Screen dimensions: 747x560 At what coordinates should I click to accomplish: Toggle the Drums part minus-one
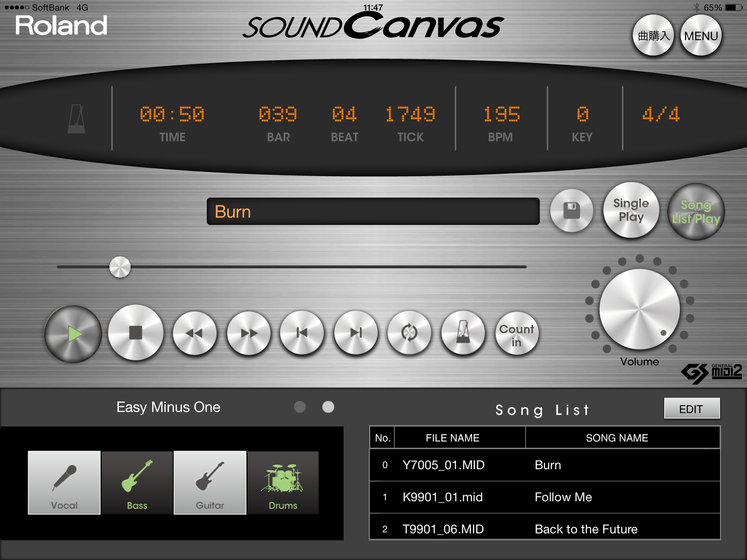[x=283, y=482]
